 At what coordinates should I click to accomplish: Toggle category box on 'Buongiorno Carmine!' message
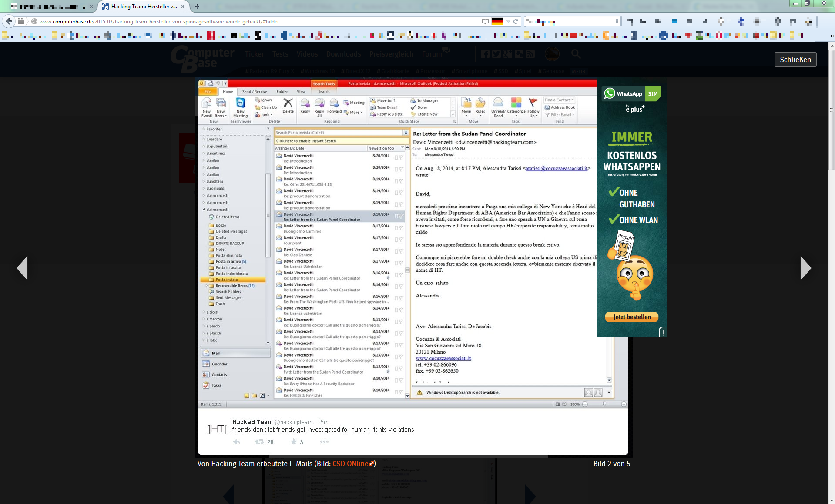pos(396,228)
